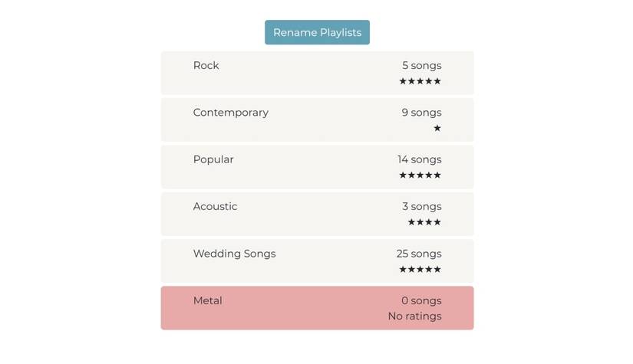This screenshot has height=364, width=633.
Task: Select the "25 songs" count text
Action: pos(419,254)
